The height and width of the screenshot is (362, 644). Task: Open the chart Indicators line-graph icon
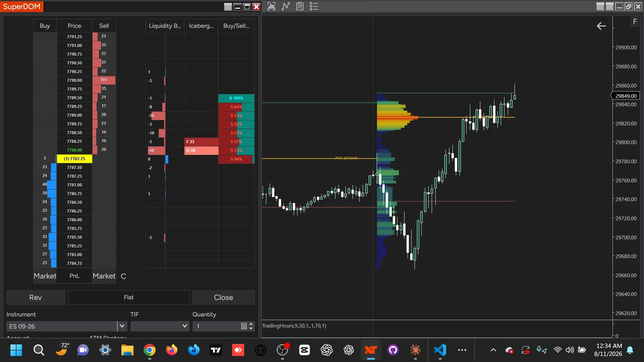[286, 6]
